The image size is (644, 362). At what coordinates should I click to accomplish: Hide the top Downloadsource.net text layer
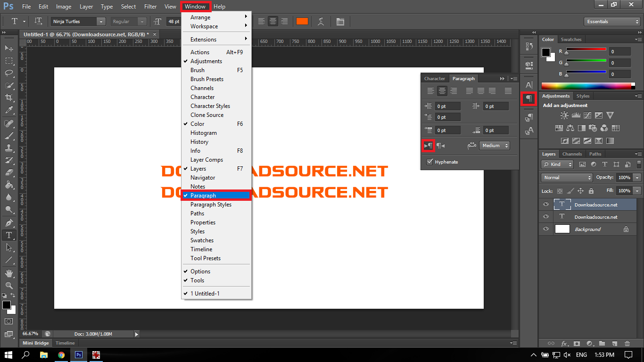(x=546, y=205)
